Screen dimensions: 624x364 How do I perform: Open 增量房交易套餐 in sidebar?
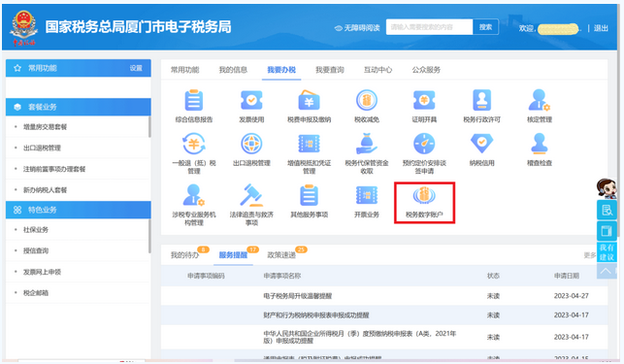coord(45,127)
